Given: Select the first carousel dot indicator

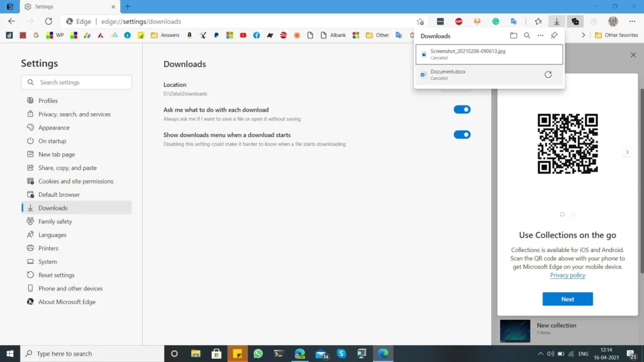Looking at the screenshot, I should point(562,214).
